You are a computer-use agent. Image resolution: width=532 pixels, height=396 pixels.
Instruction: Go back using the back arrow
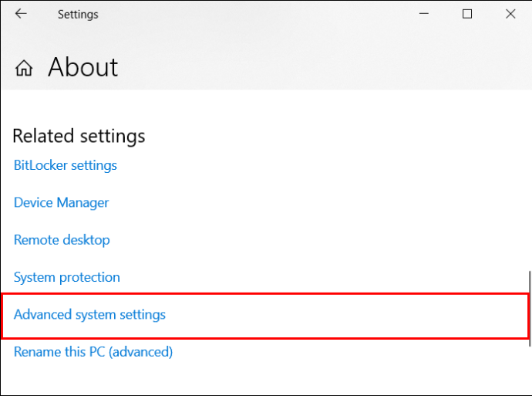point(21,14)
